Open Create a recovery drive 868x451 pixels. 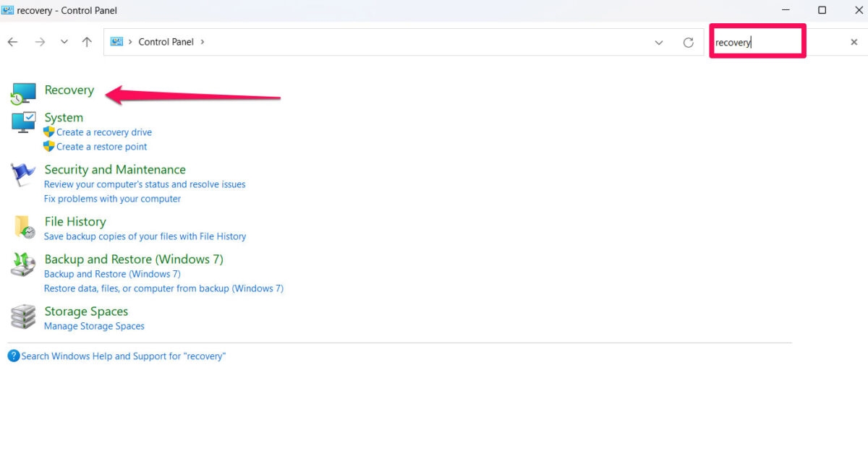pyautogui.click(x=103, y=132)
